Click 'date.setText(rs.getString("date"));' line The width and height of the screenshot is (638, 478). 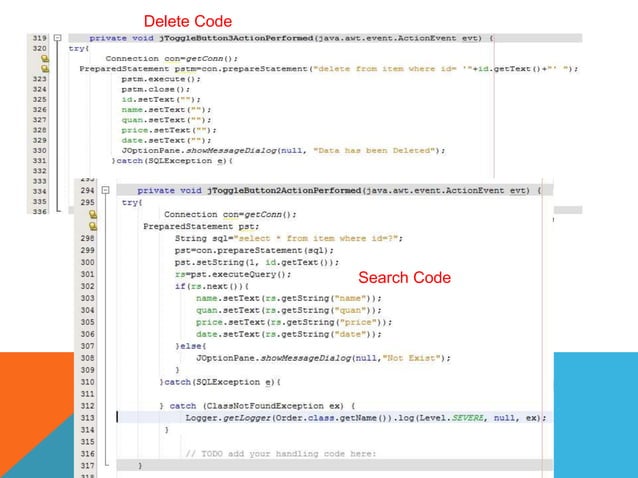(x=289, y=334)
